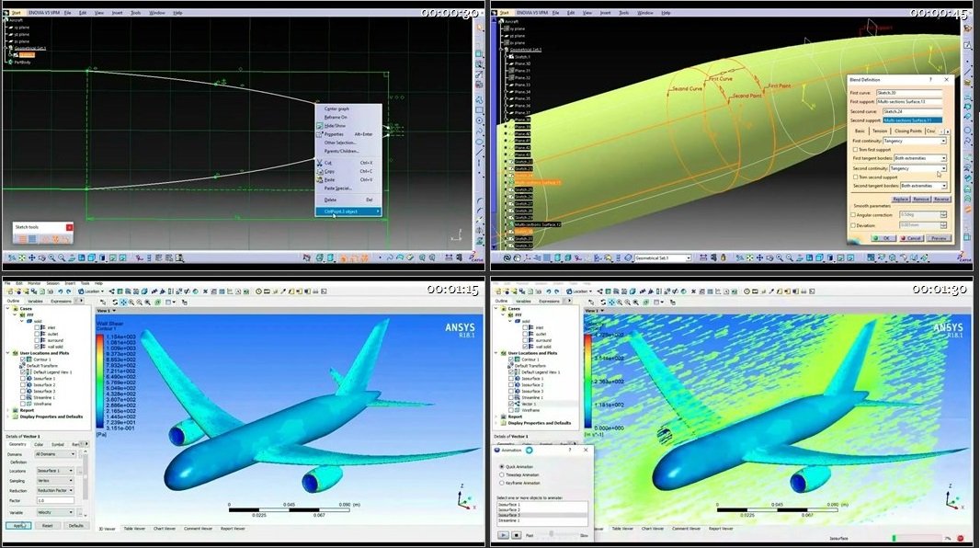Click the play button in Animation dialog
The height and width of the screenshot is (548, 980).
point(504,535)
